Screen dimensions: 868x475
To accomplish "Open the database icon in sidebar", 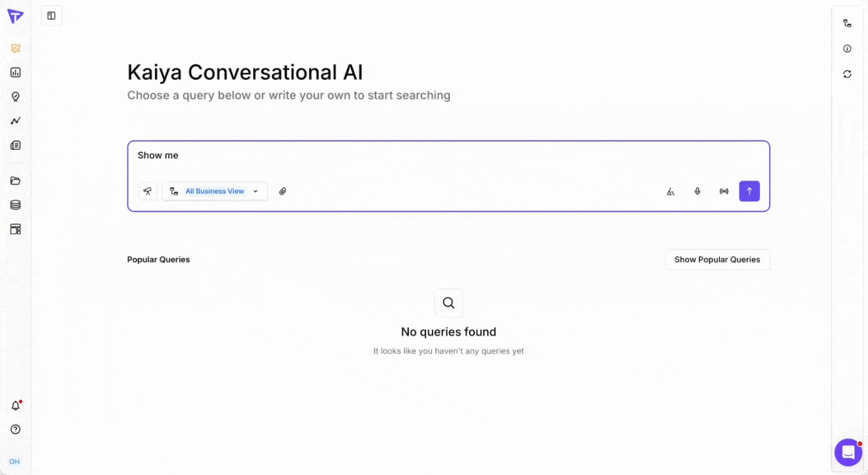I will coord(16,205).
